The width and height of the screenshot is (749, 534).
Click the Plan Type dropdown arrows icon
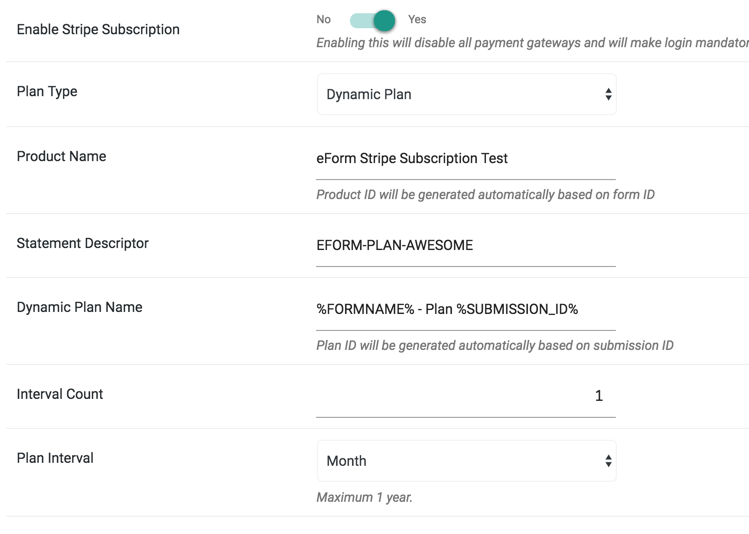point(608,94)
